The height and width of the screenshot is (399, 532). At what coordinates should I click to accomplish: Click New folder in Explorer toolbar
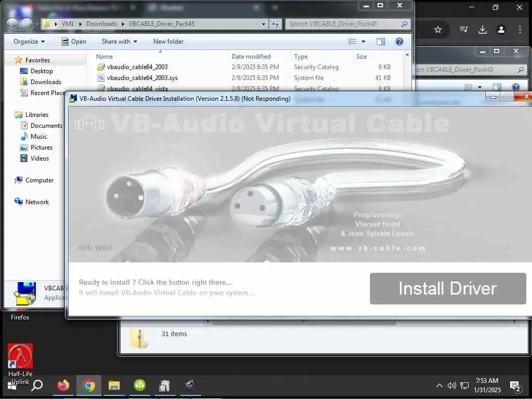click(x=168, y=42)
